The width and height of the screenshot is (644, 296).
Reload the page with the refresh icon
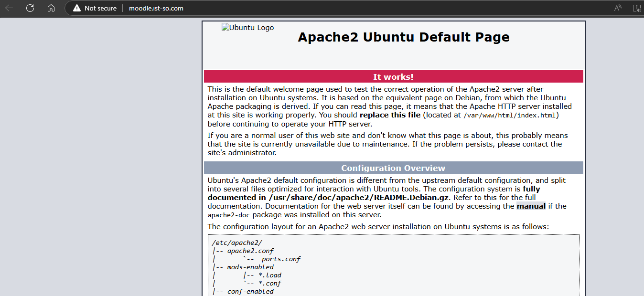pos(30,8)
